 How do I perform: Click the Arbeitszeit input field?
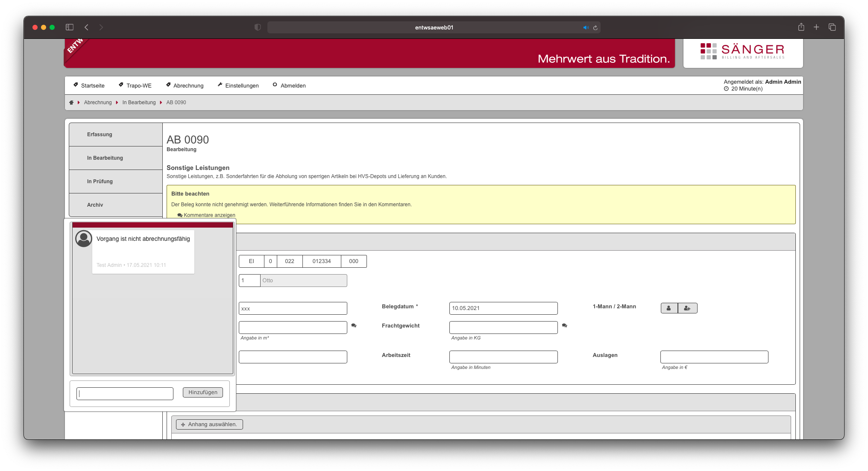(504, 357)
